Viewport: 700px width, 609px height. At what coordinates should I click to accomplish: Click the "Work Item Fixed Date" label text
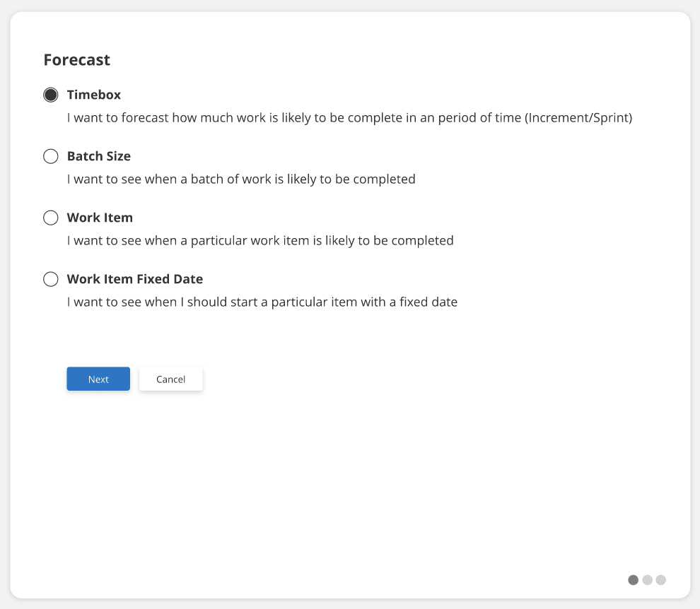point(135,279)
